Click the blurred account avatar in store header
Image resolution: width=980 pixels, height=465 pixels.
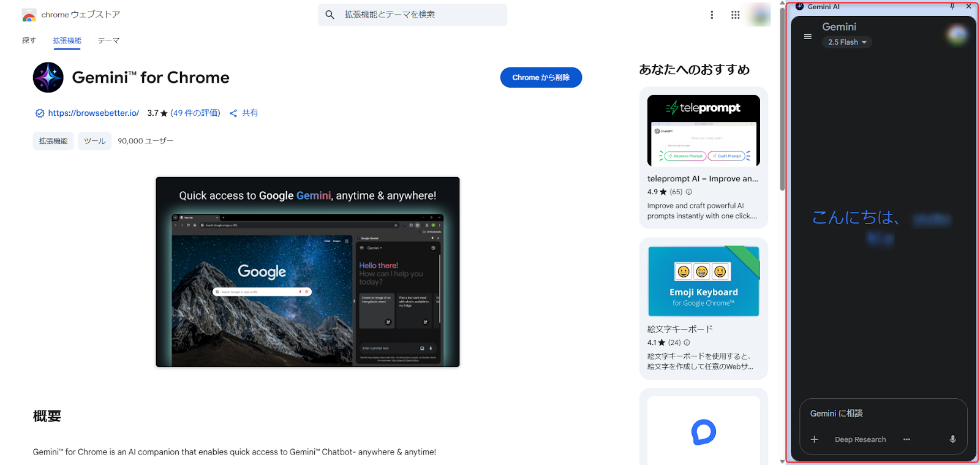click(760, 15)
